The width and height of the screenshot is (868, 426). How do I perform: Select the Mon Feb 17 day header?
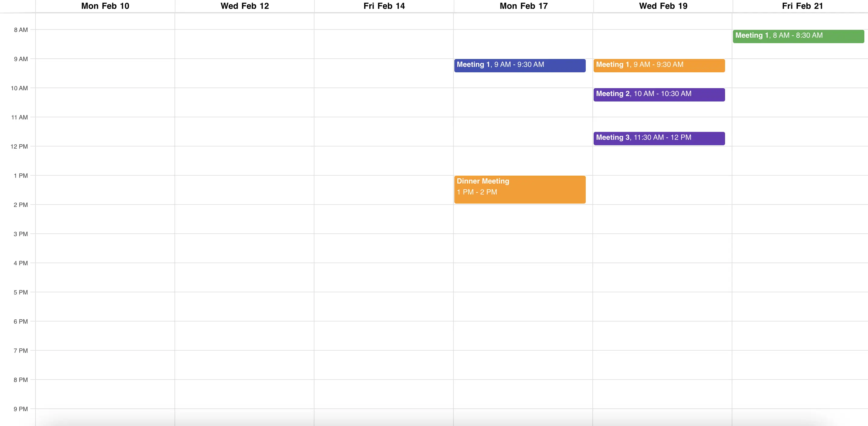(523, 6)
